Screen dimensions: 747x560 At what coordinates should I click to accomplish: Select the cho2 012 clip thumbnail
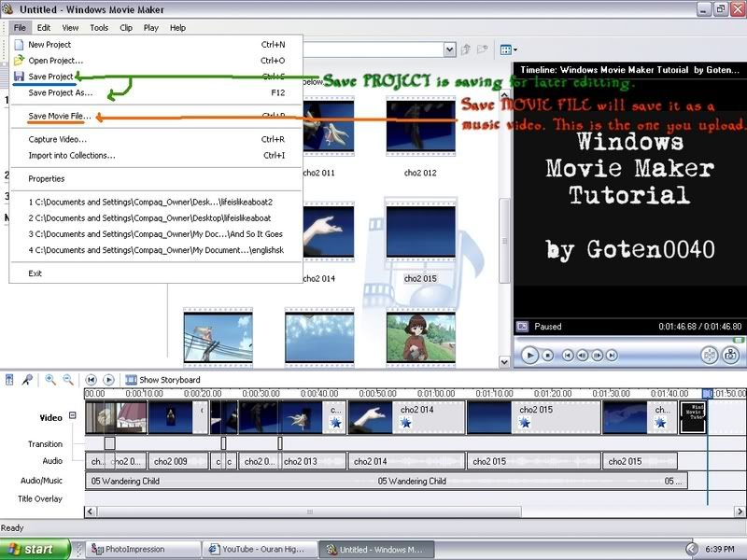tap(421, 127)
